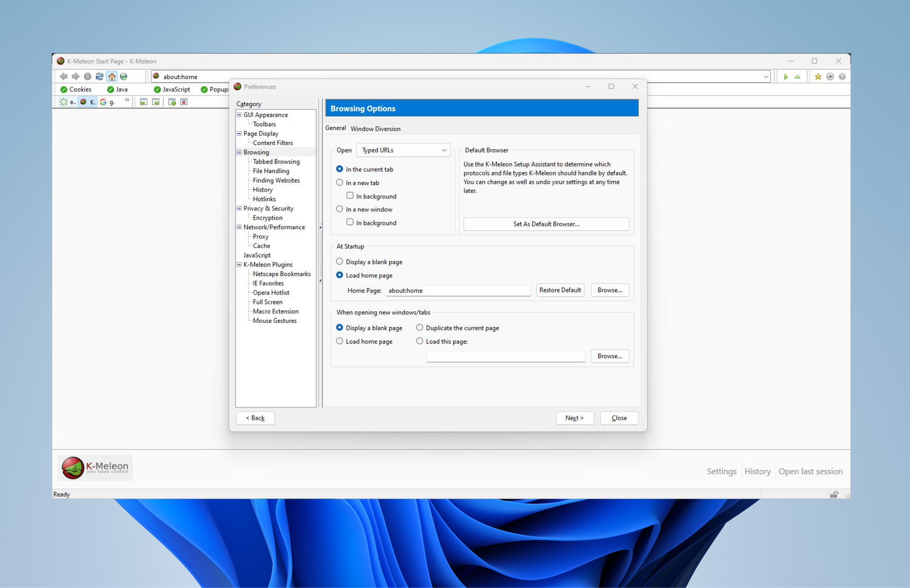Click the Stop loading icon
The width and height of the screenshot is (910, 588).
(x=87, y=77)
